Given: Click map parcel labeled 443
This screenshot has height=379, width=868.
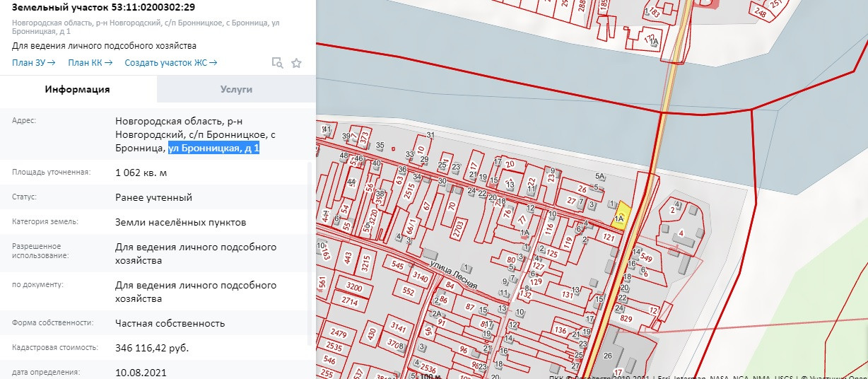Looking at the screenshot, I should click(348, 260).
